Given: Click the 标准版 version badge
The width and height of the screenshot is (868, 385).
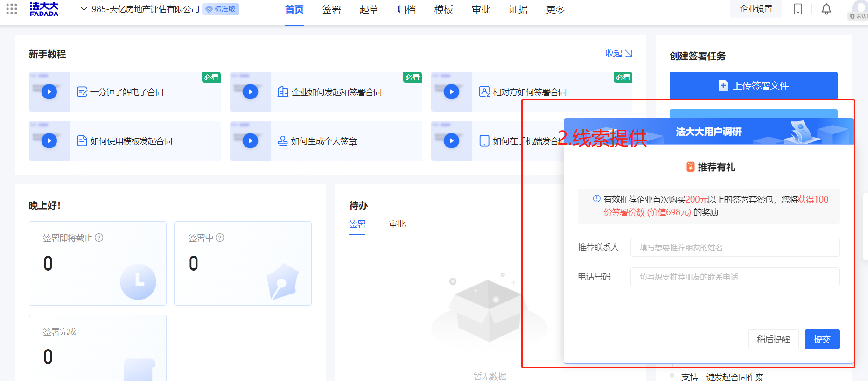Looking at the screenshot, I should pyautogui.click(x=221, y=9).
